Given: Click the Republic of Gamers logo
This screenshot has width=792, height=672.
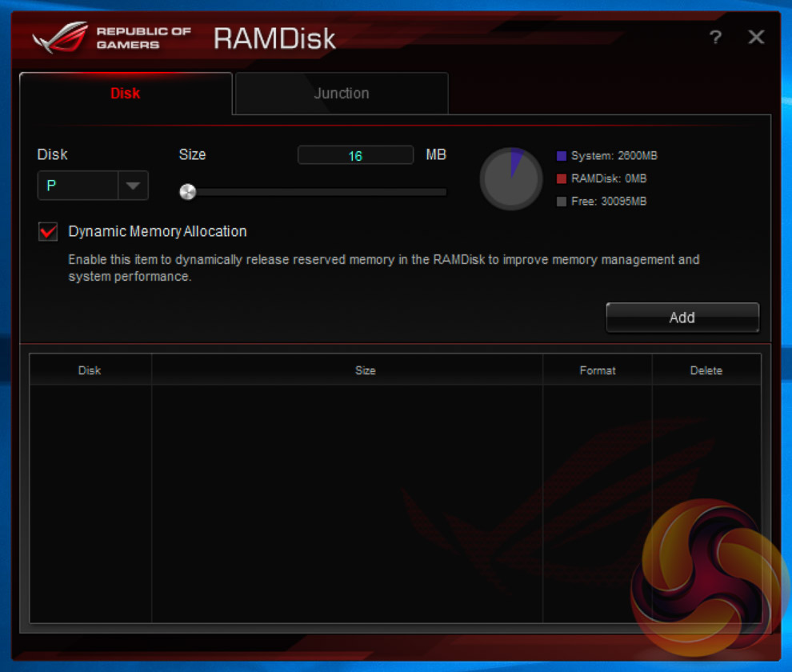Looking at the screenshot, I should pyautogui.click(x=112, y=38).
